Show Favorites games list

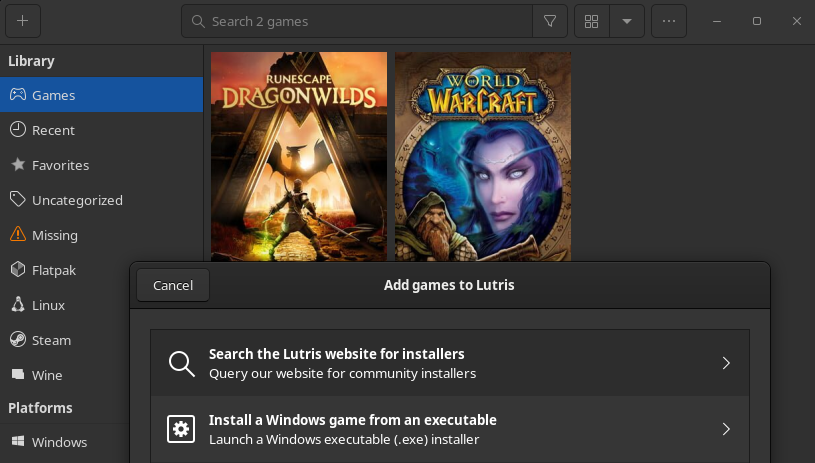101,165
